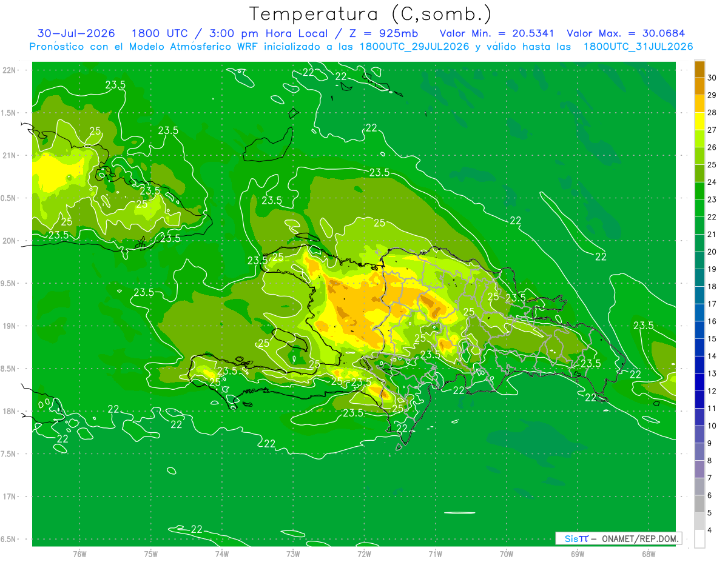
Task: Pick the lime swatch between 26 and 27
Action: click(699, 139)
